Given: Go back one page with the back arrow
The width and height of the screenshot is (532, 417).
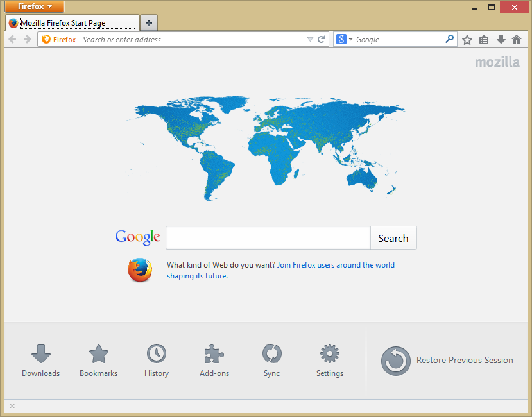Looking at the screenshot, I should tap(13, 39).
